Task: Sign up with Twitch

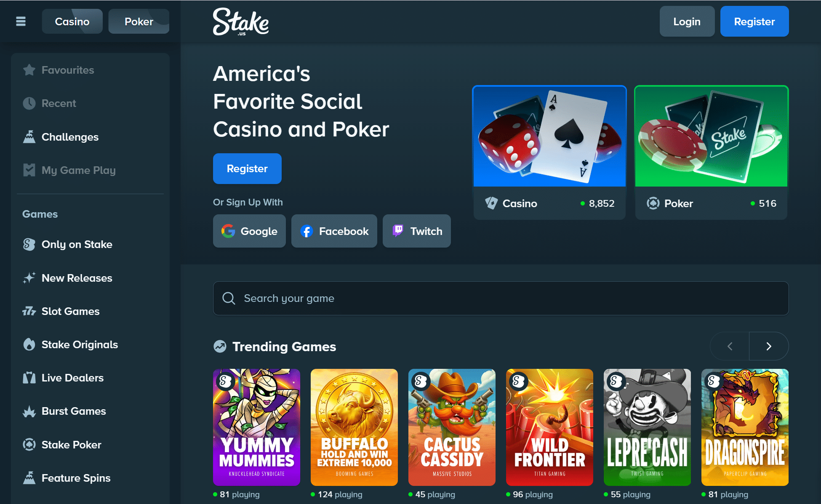Action: click(416, 231)
